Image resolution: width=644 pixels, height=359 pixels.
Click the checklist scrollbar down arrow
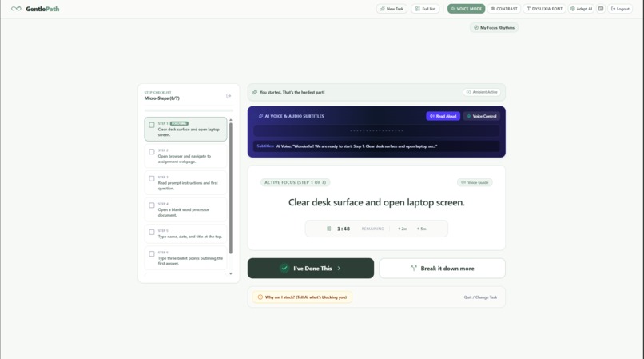231,274
